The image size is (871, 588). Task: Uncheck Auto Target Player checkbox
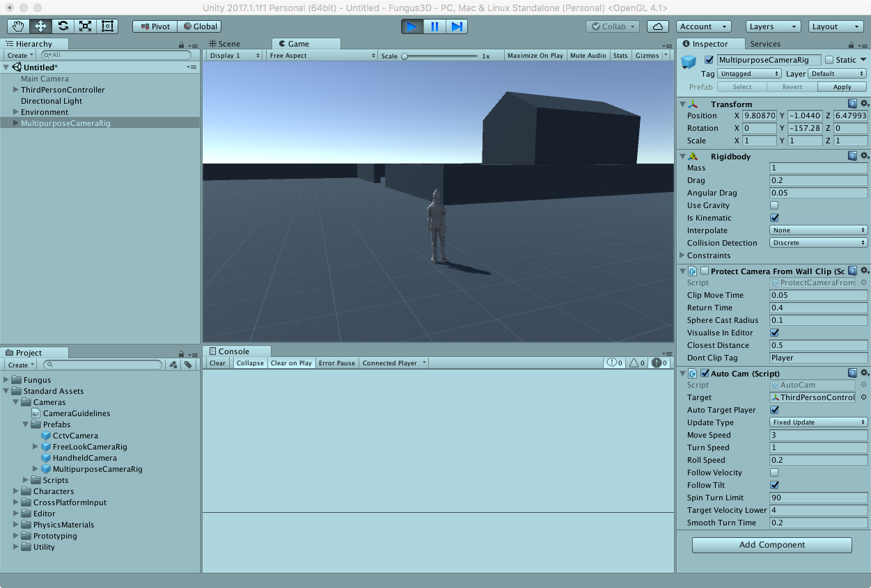774,410
